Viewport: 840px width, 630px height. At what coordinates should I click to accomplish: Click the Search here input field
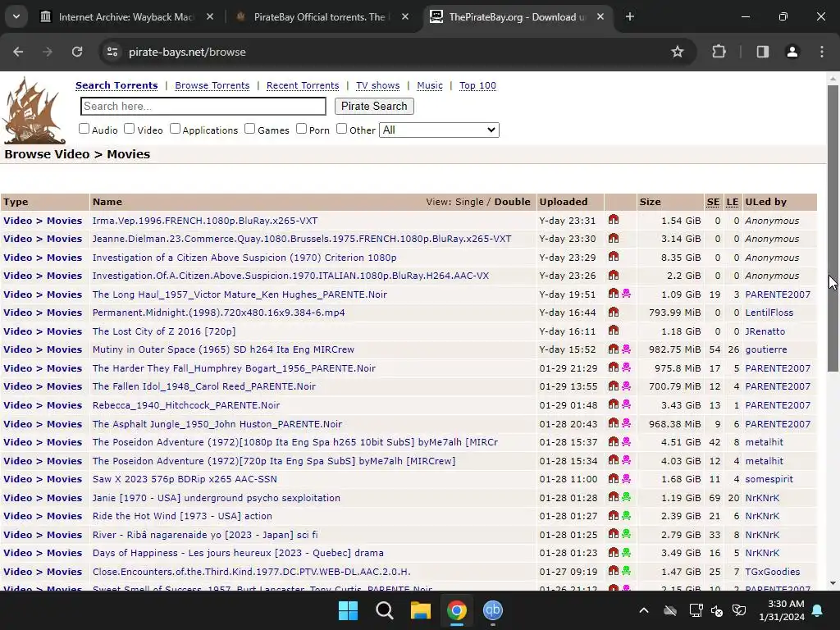(x=203, y=106)
